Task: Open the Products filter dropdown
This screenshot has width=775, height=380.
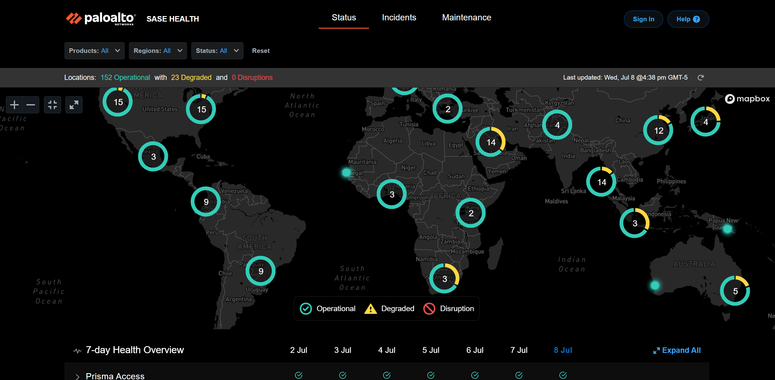Action: (x=94, y=50)
